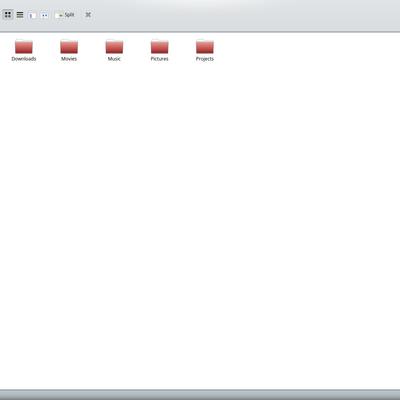Select the Music folder

point(114,50)
